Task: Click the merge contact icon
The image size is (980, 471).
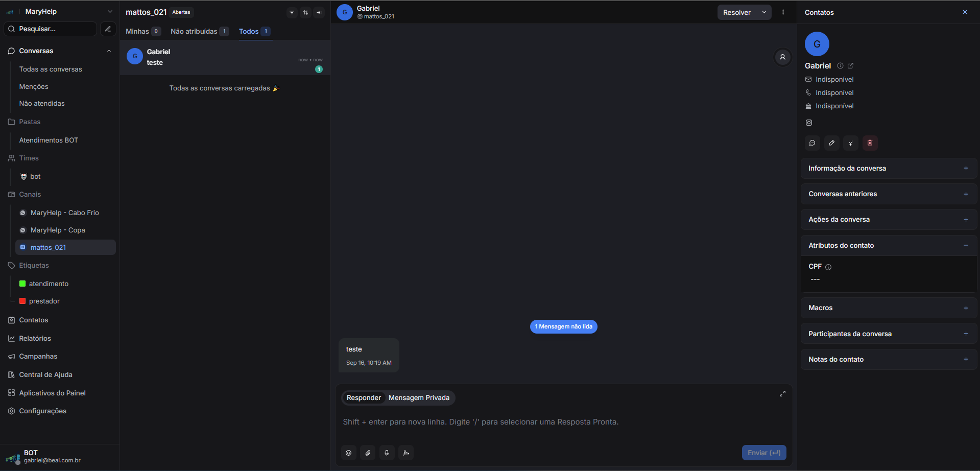Action: (x=850, y=143)
